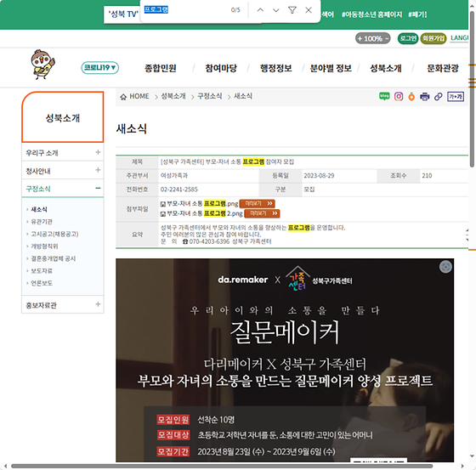Select 고시공고(채용공고) in the sidebar

[54, 234]
